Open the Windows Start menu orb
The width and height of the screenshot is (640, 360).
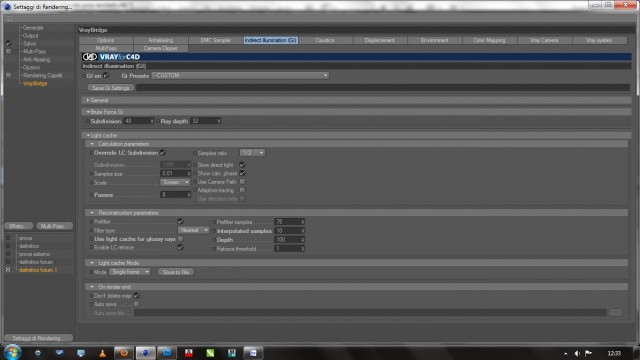click(x=12, y=352)
